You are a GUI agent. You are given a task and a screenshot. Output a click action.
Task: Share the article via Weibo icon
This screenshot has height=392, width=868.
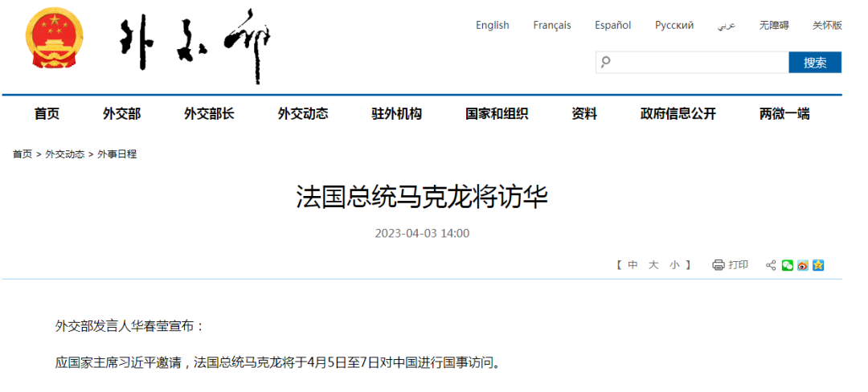(x=803, y=265)
